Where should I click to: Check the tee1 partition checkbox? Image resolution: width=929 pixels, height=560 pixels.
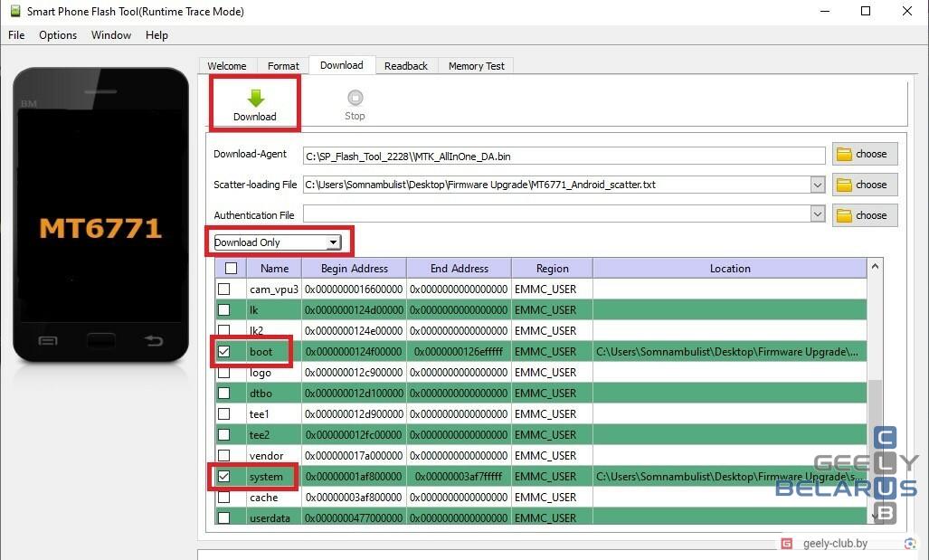[224, 413]
